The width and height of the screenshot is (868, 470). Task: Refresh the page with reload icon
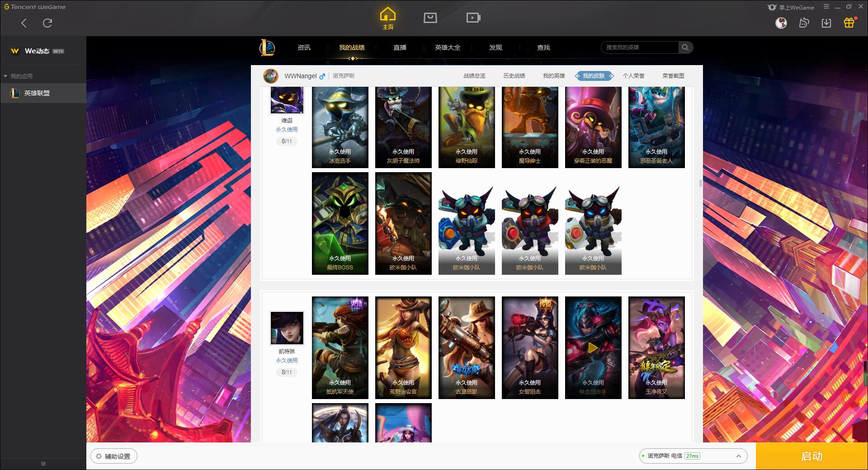(x=47, y=23)
